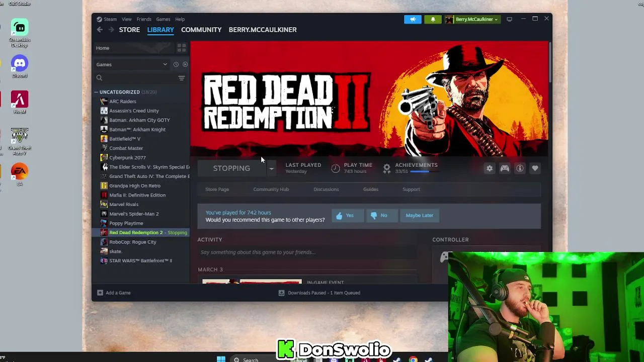Click the Stopping button
This screenshot has height=362, width=644.
point(231,168)
